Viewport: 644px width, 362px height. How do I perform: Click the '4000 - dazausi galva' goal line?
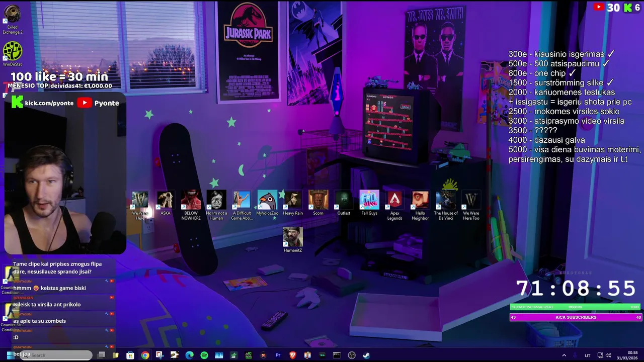click(546, 140)
